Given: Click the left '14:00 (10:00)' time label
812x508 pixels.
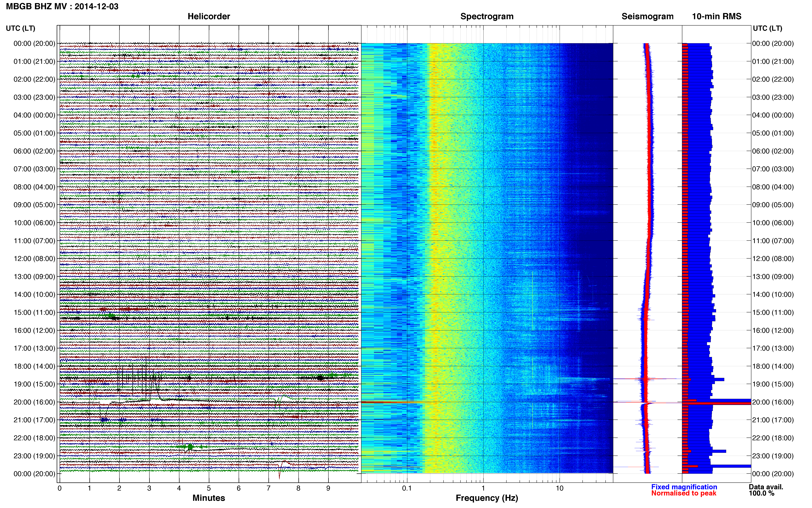Looking at the screenshot, I should (34, 295).
